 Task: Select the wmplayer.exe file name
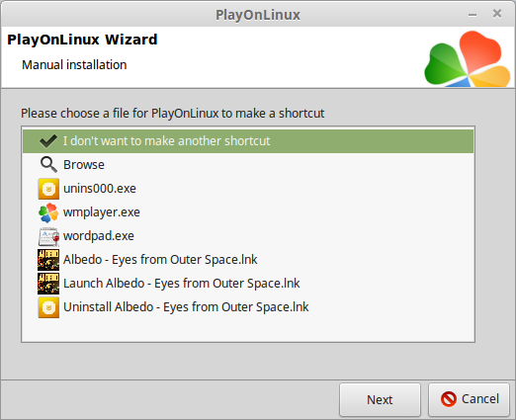(x=102, y=212)
